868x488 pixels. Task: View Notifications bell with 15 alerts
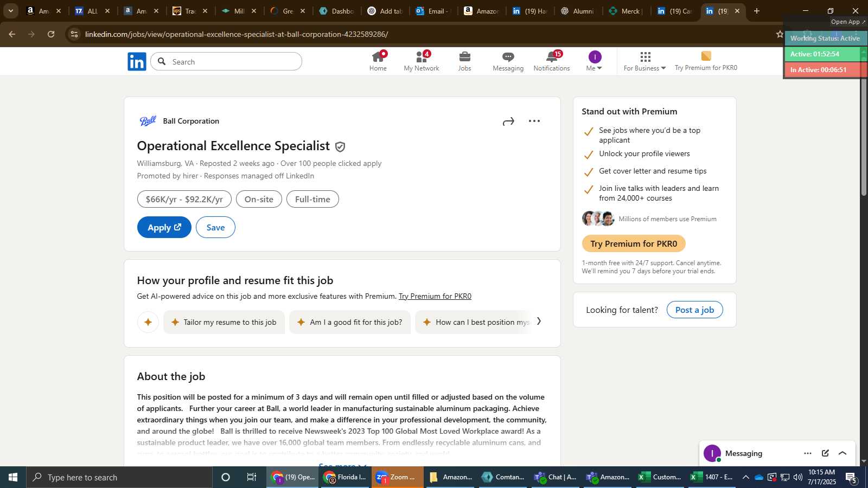pos(552,61)
